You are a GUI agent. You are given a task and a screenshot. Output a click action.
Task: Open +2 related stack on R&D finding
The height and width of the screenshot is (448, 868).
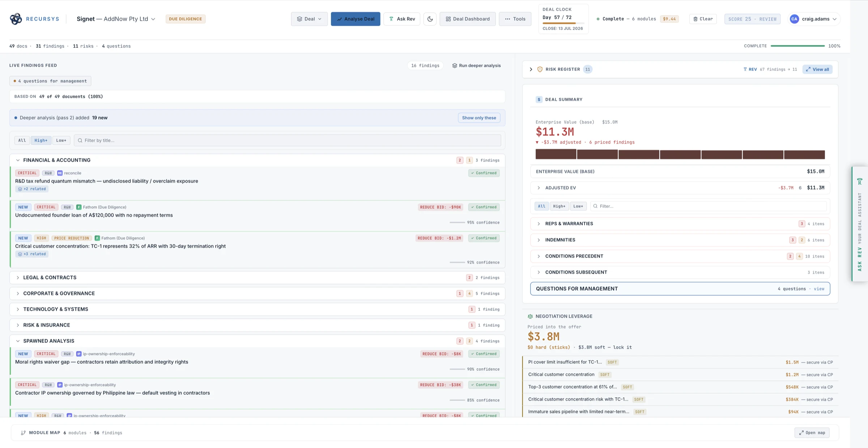pos(32,189)
